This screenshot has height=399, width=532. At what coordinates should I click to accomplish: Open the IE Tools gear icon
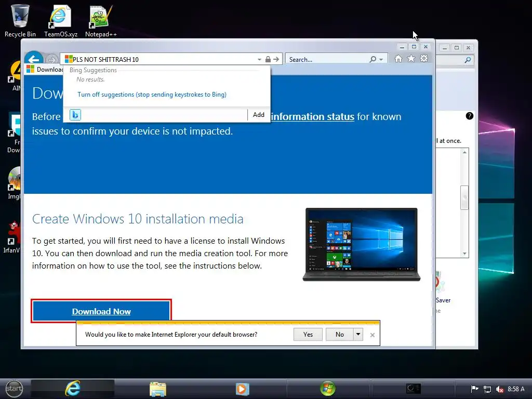coord(424,59)
